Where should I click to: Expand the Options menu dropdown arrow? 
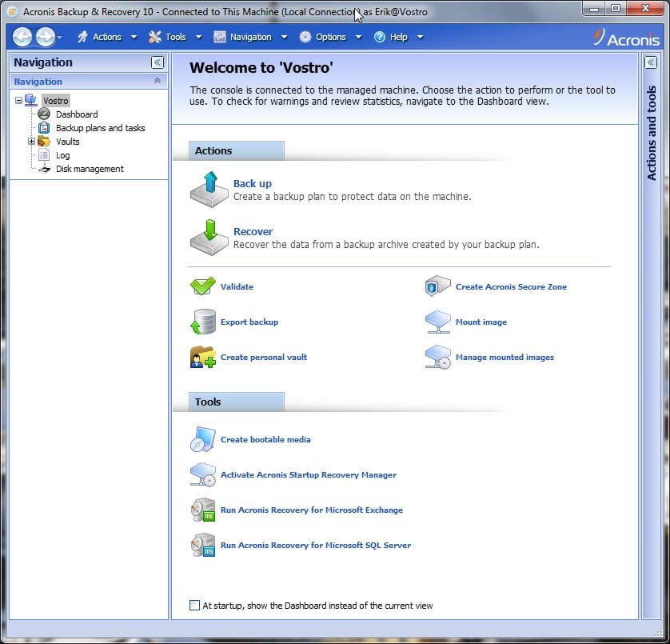358,38
